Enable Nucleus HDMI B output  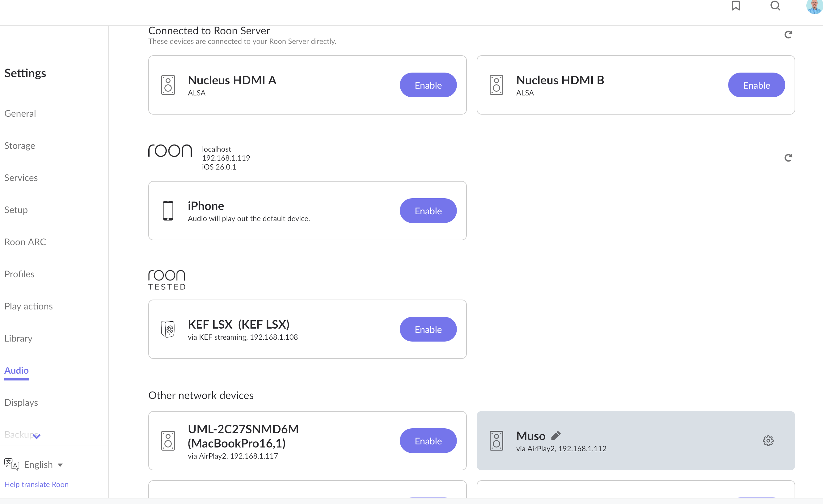point(756,85)
